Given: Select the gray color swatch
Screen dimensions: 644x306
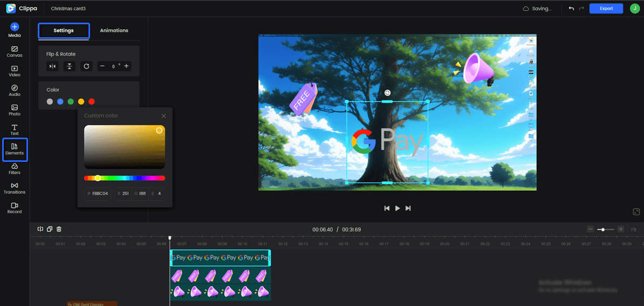Looking at the screenshot, I should [x=50, y=101].
